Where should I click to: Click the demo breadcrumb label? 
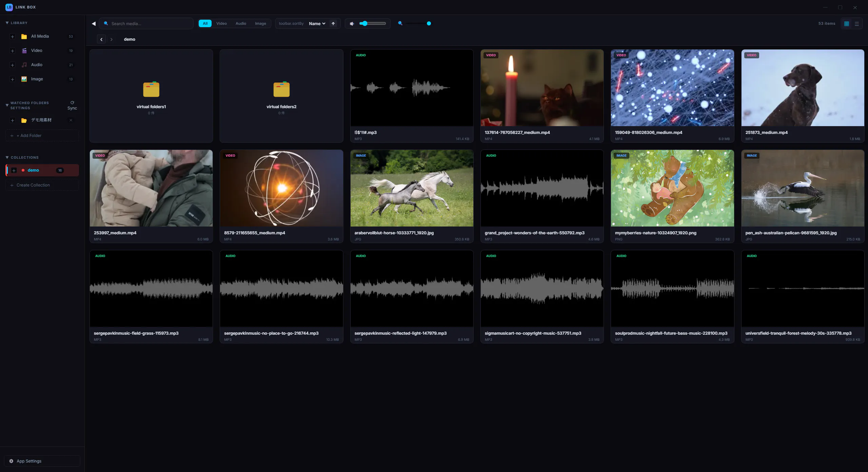point(130,39)
